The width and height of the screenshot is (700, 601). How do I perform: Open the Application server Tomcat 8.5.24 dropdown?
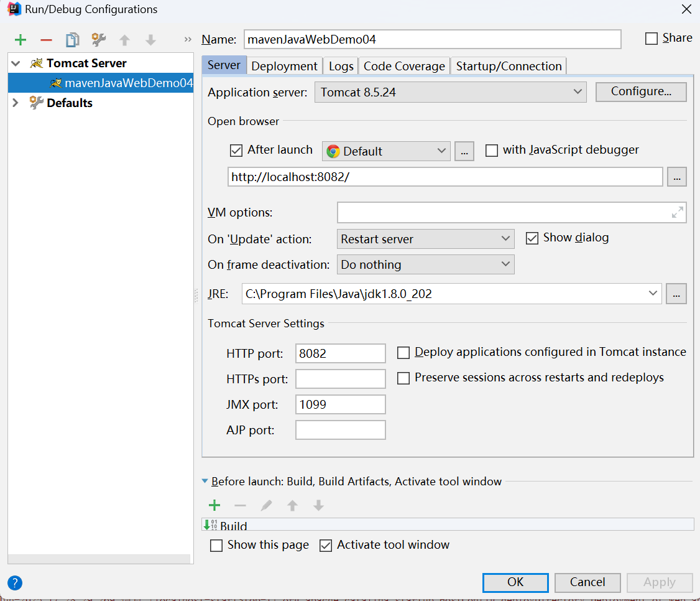point(451,92)
